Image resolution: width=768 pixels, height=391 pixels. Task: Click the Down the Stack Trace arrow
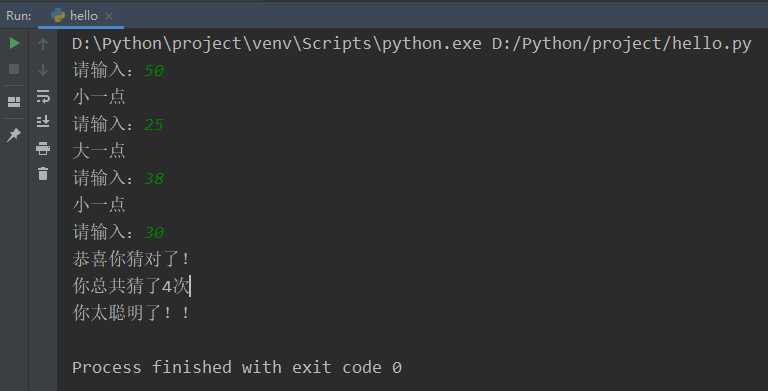tap(43, 70)
